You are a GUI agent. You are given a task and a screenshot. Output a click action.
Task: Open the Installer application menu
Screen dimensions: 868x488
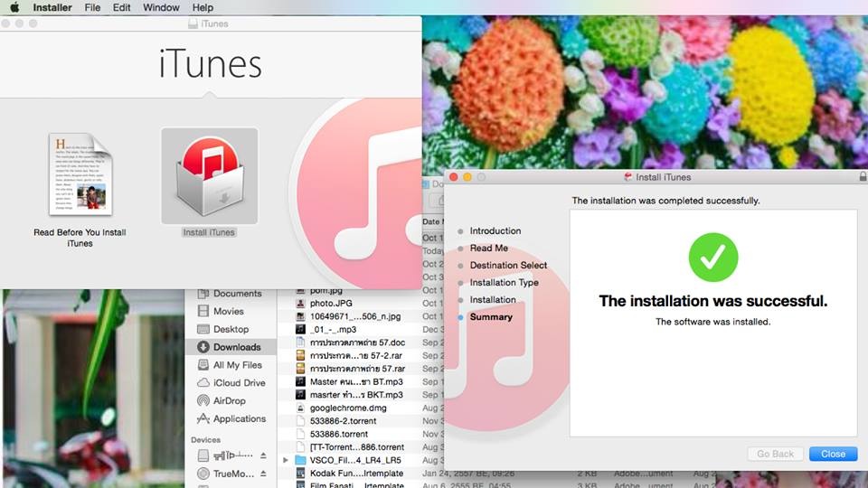pos(52,8)
